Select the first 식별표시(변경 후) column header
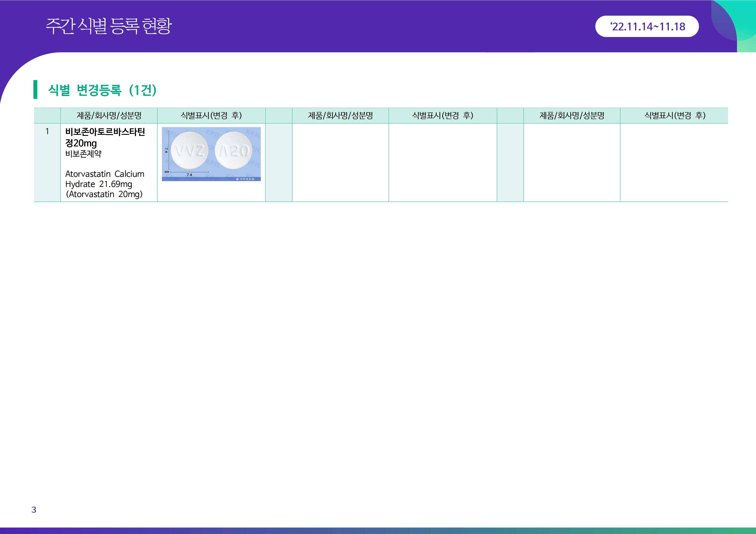This screenshot has width=756, height=534. 211,115
